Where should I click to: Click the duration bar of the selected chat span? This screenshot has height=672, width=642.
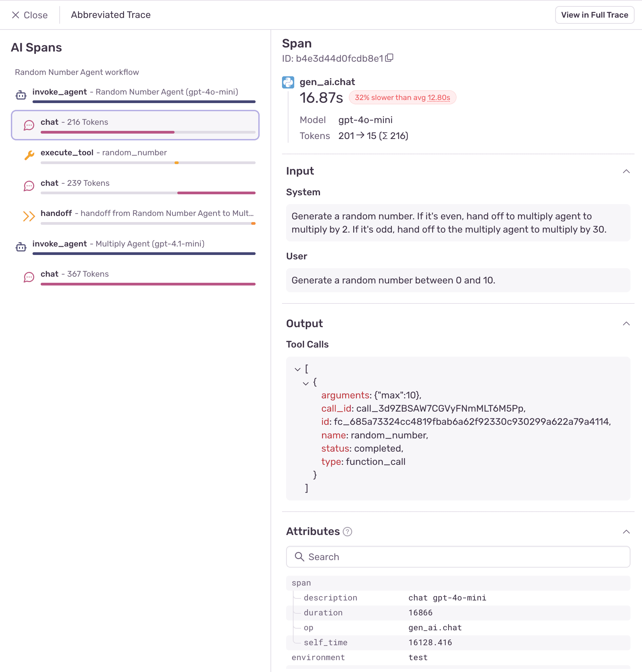tap(107, 132)
